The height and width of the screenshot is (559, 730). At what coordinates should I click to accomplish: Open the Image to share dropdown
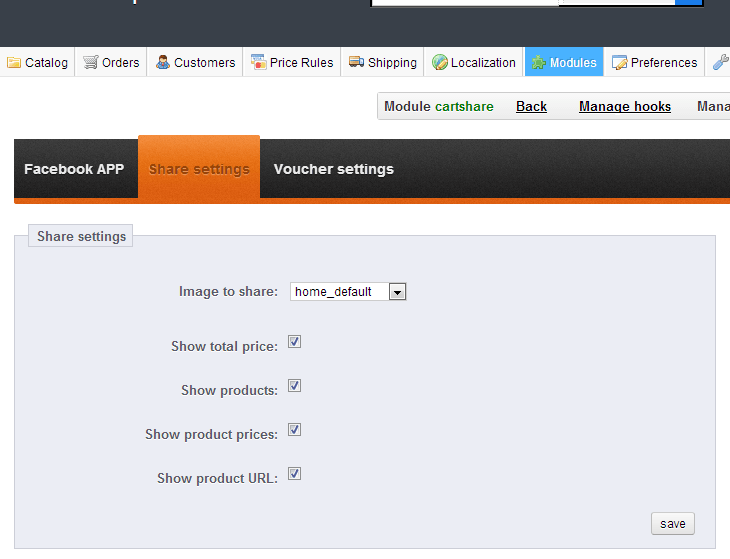pyautogui.click(x=348, y=292)
